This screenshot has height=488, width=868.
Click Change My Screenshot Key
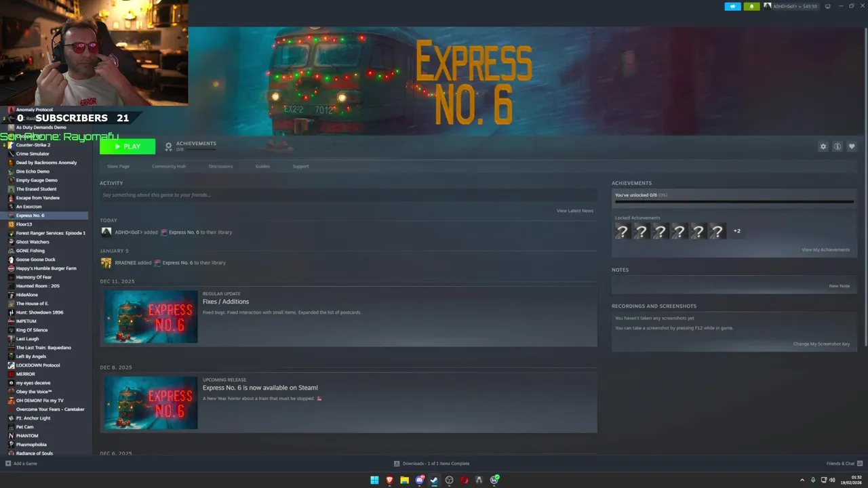click(821, 344)
